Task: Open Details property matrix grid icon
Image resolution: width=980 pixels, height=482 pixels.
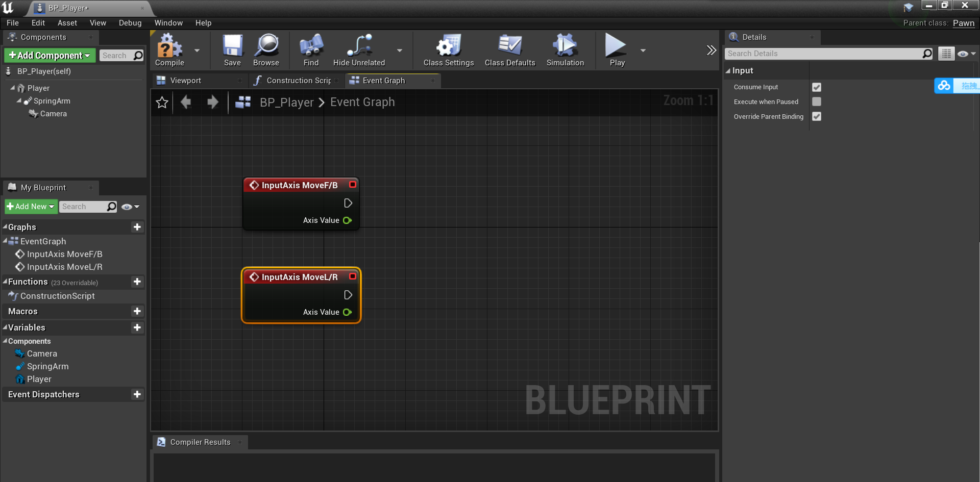Action: pos(946,54)
